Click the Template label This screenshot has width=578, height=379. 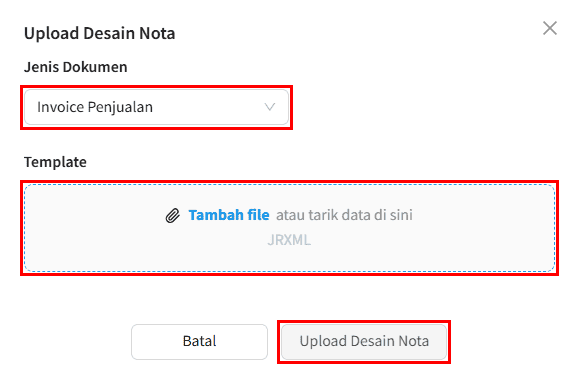(x=55, y=162)
